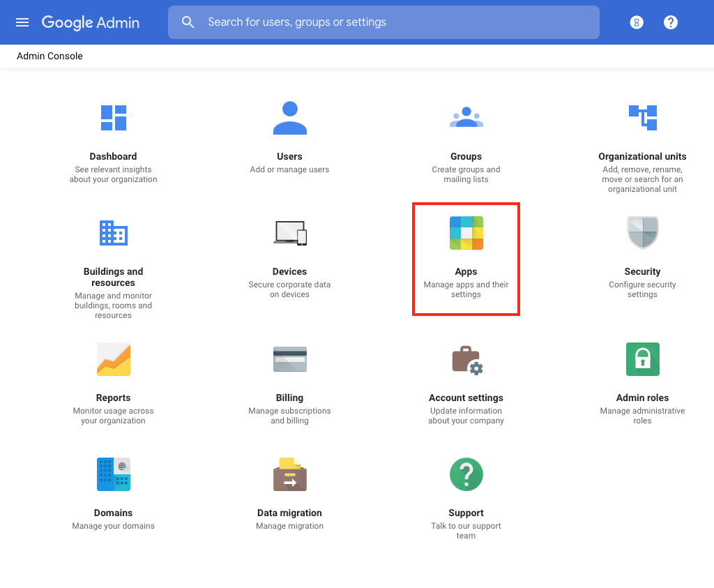Click the Billing title link
Image resolution: width=714 pixels, height=588 pixels.
tap(289, 398)
